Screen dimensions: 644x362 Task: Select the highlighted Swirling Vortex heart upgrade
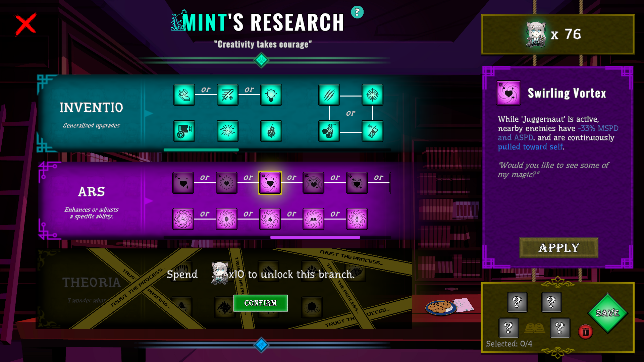tap(270, 183)
